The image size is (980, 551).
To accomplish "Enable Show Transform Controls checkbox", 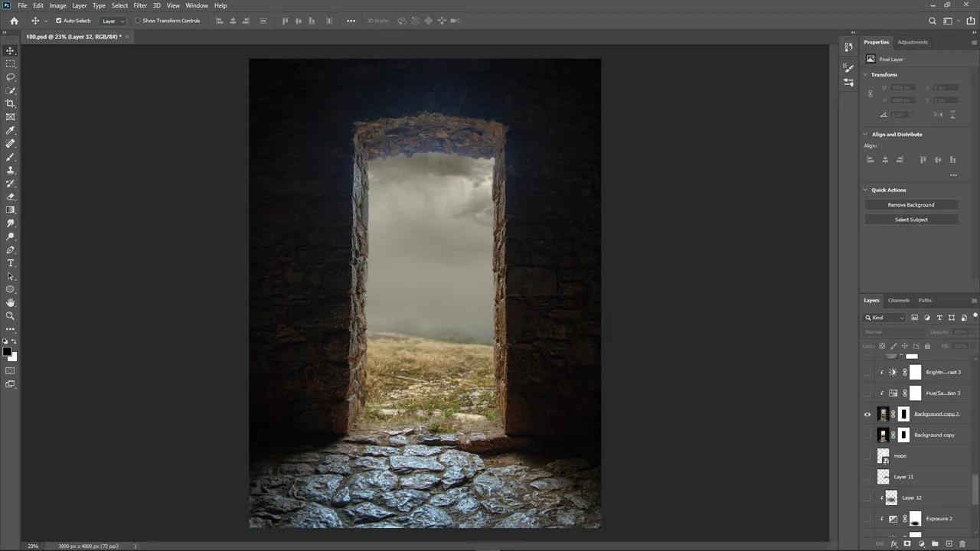I will point(138,21).
